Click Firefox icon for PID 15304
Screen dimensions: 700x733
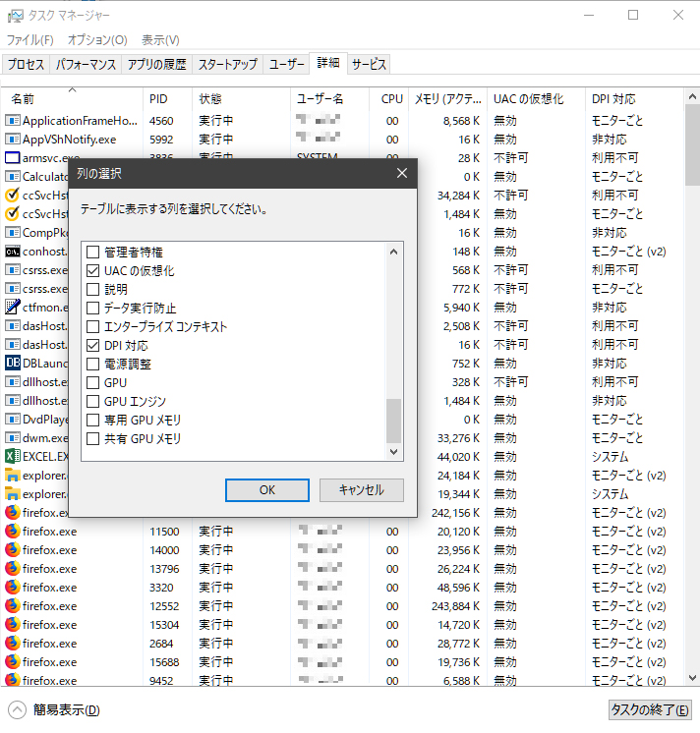(x=13, y=625)
